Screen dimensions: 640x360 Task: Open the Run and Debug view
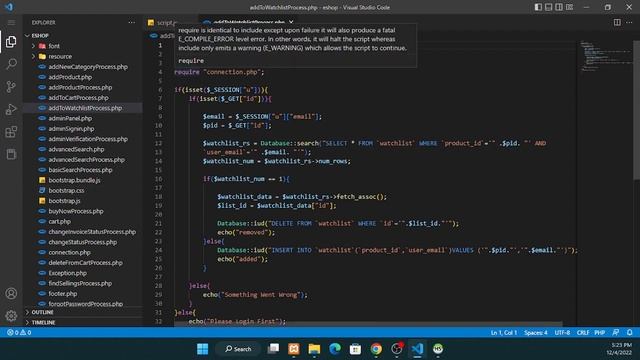pos(11,109)
